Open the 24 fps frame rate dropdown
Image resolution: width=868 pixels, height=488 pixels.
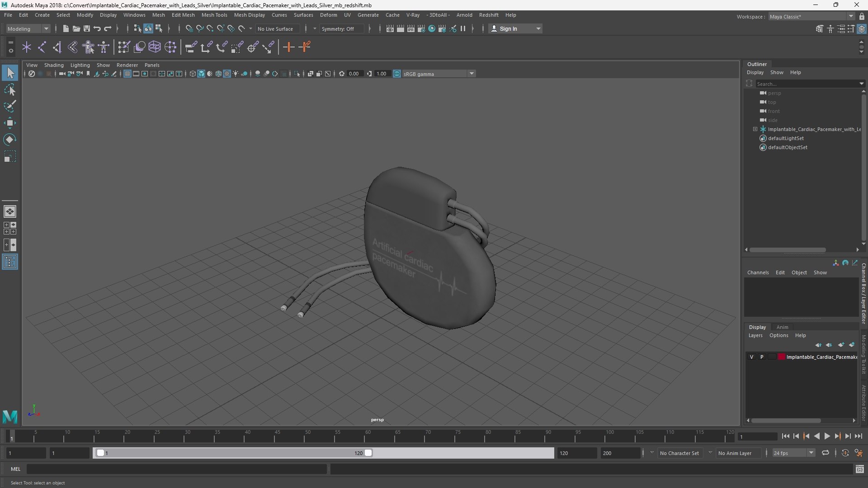793,453
